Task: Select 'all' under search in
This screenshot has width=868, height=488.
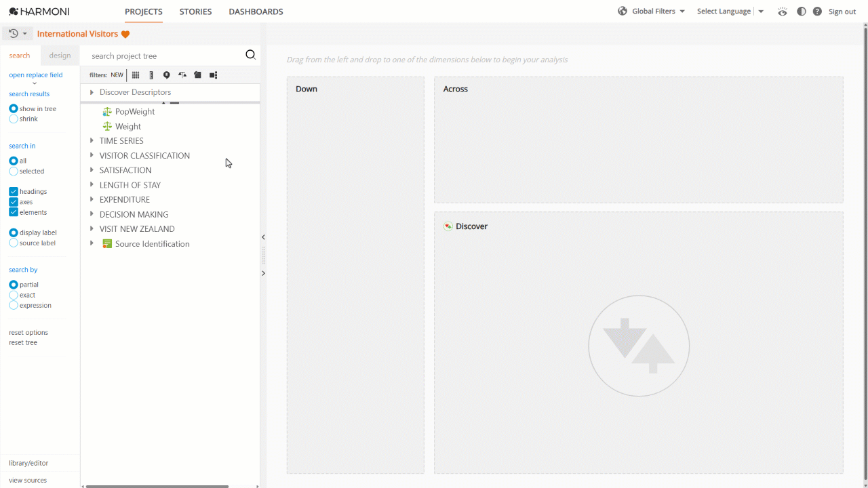Action: pos(14,161)
